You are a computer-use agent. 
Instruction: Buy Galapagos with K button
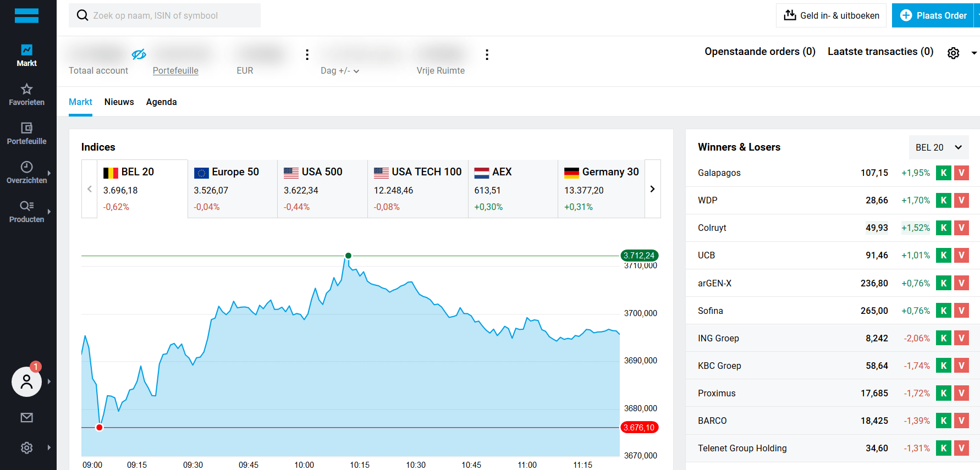click(x=944, y=173)
